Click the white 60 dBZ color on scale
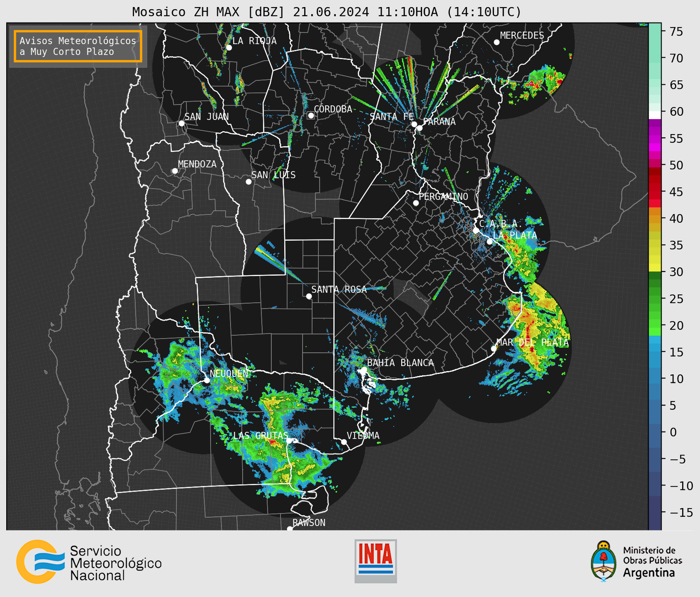The width and height of the screenshot is (700, 597). pos(655,115)
